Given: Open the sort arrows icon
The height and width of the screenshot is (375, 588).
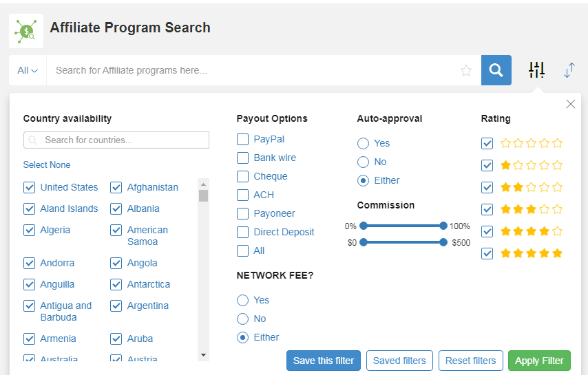Looking at the screenshot, I should [569, 70].
